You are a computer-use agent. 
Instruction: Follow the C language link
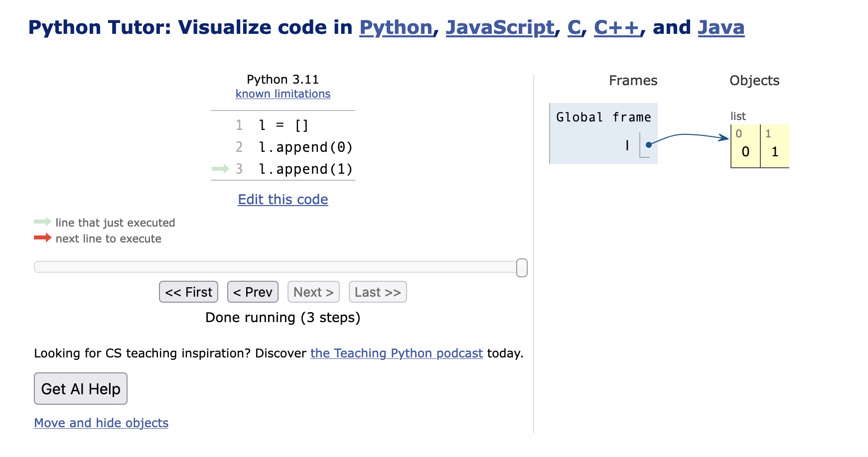click(574, 27)
